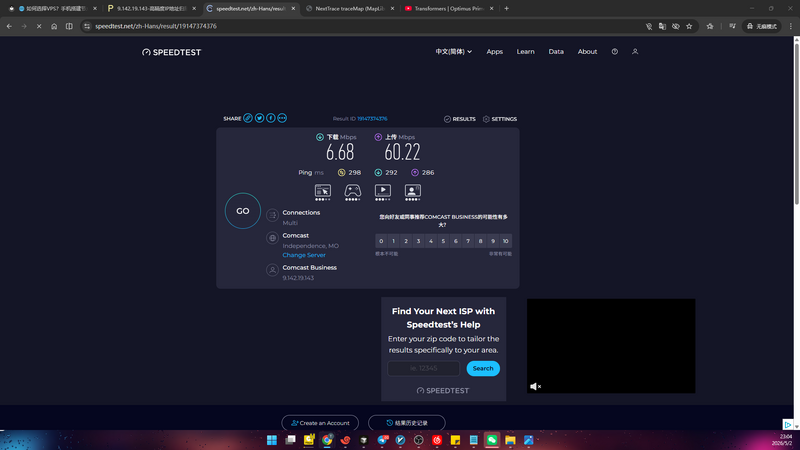Click the Change Server link
Screen dimensions: 800x450
304,255
